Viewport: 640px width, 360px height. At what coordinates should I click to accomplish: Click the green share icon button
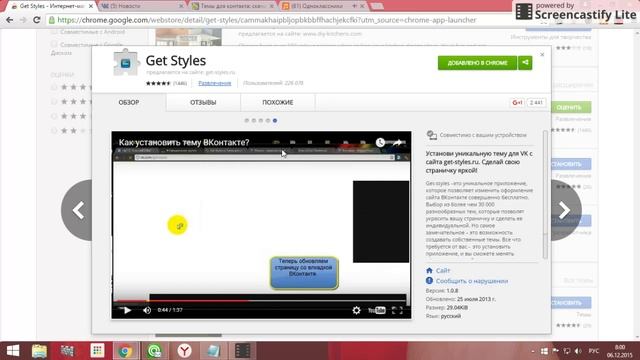(x=525, y=63)
